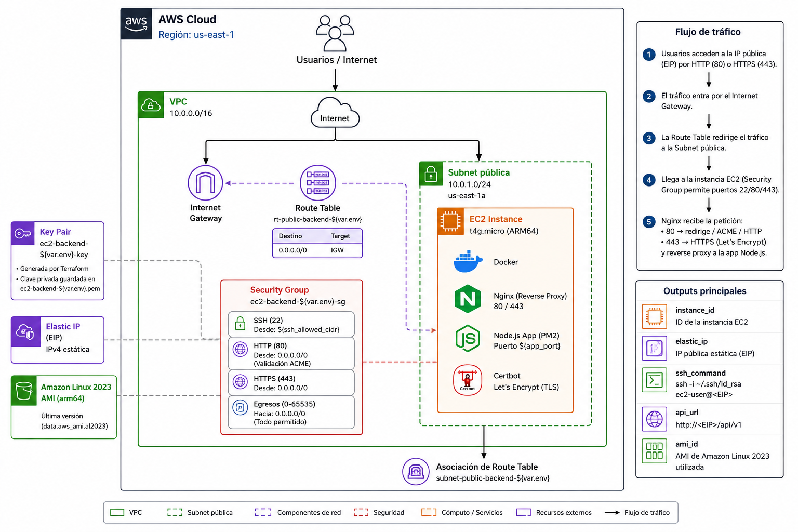Select the Flujo de tráfico legend arrow

(613, 512)
